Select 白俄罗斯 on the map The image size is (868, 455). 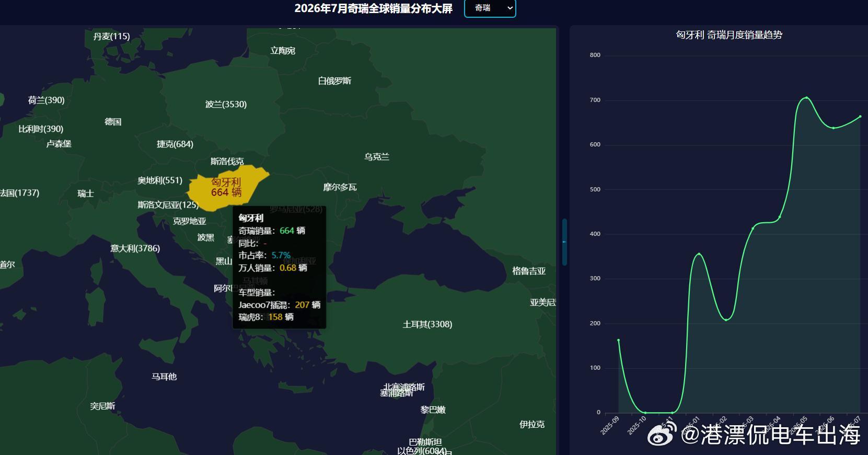coord(334,81)
